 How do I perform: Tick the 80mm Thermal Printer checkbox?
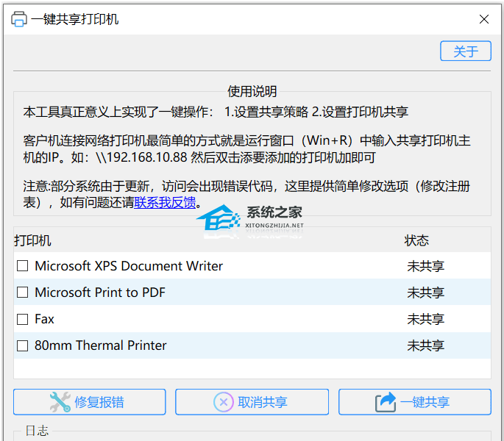[x=22, y=345]
